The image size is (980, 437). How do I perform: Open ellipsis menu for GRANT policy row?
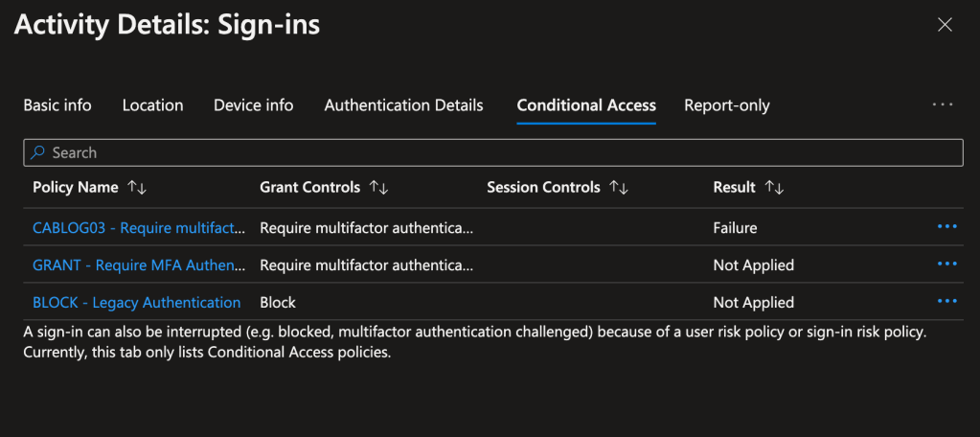point(947,264)
